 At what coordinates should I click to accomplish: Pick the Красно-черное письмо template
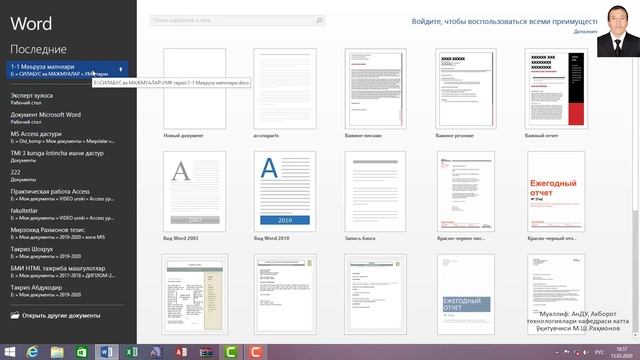pos(466,191)
